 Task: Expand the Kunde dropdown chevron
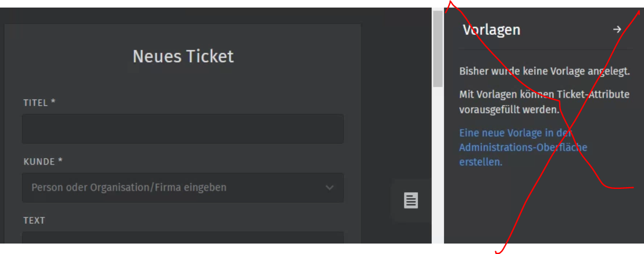tap(330, 188)
